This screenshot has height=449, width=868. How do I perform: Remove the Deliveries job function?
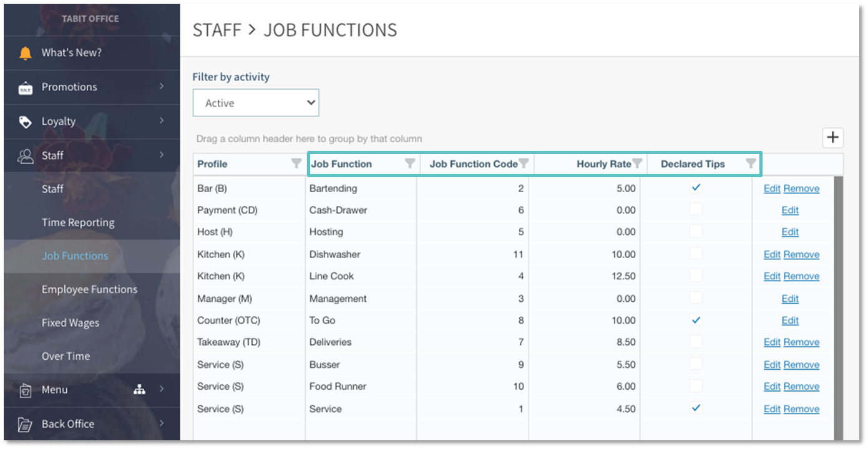pyautogui.click(x=801, y=342)
